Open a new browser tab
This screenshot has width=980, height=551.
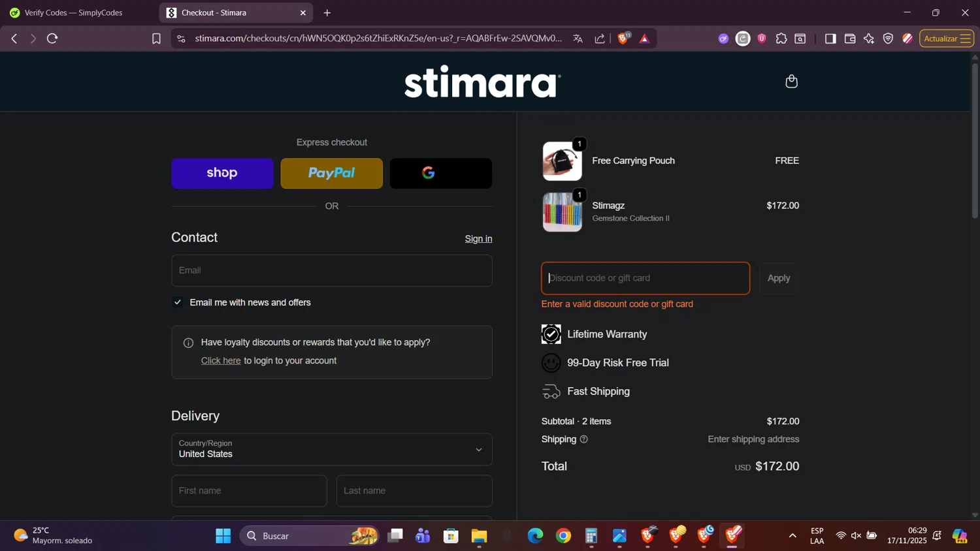pos(327,12)
